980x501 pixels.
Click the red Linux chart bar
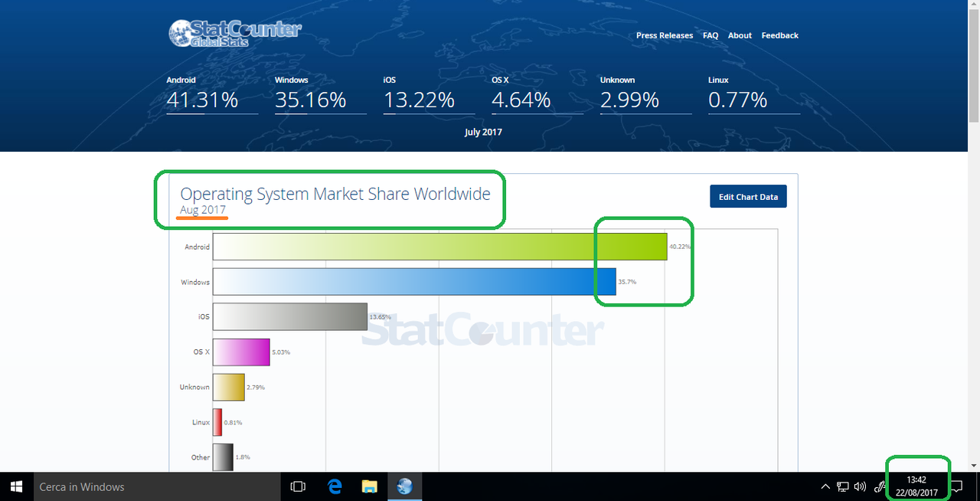217,422
